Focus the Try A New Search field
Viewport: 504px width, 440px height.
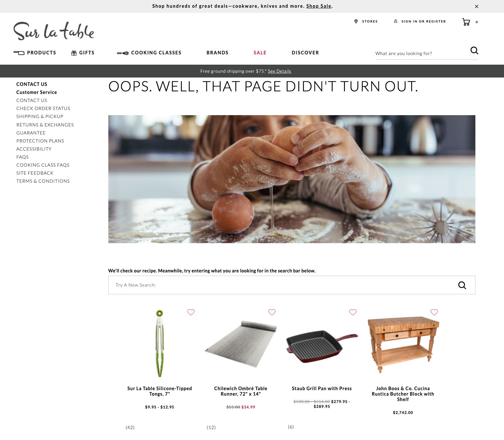[283, 285]
